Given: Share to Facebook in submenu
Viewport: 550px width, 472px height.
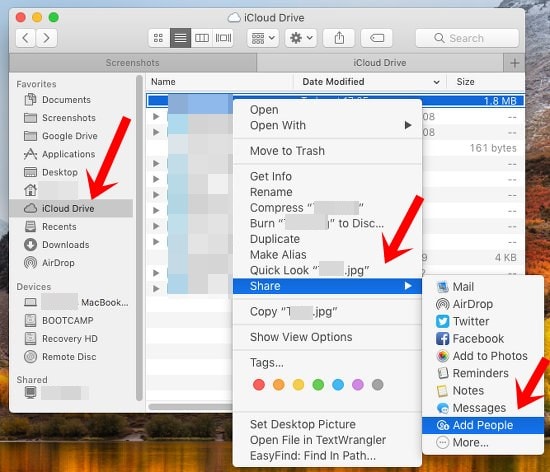Looking at the screenshot, I should point(483,339).
